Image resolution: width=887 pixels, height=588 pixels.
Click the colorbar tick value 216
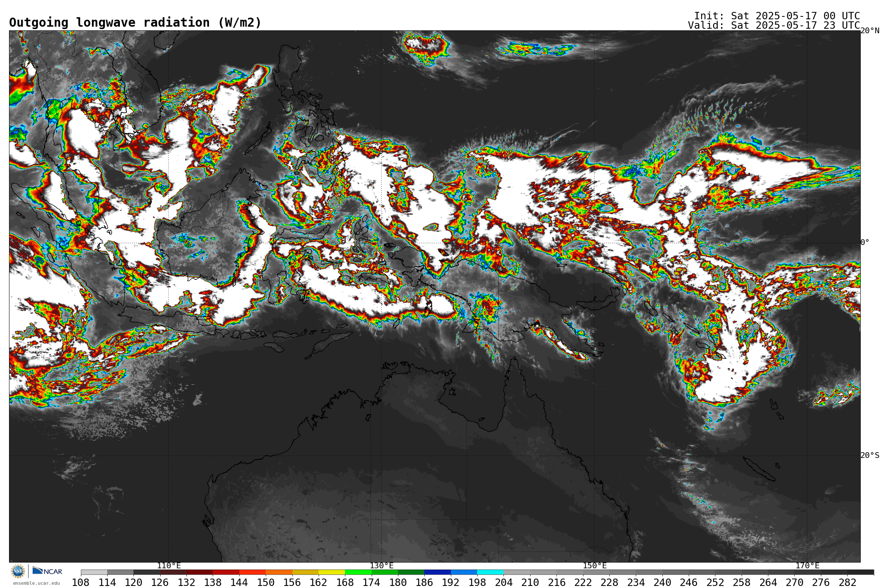coord(556,582)
